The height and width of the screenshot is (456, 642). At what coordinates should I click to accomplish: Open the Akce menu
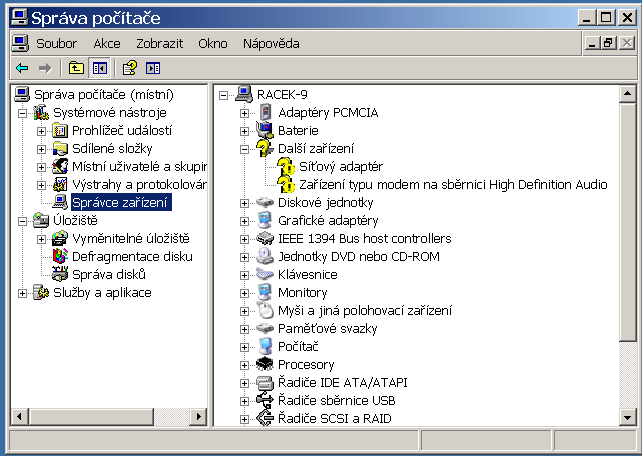[x=107, y=43]
